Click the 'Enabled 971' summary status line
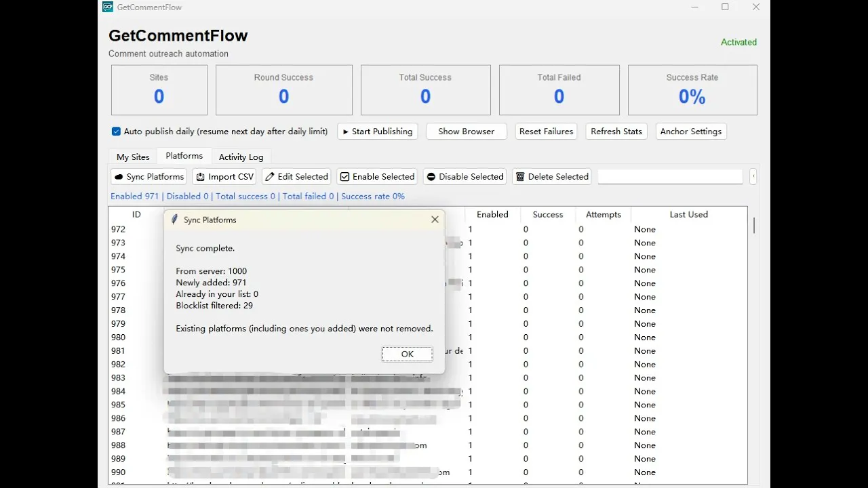 [258, 197]
